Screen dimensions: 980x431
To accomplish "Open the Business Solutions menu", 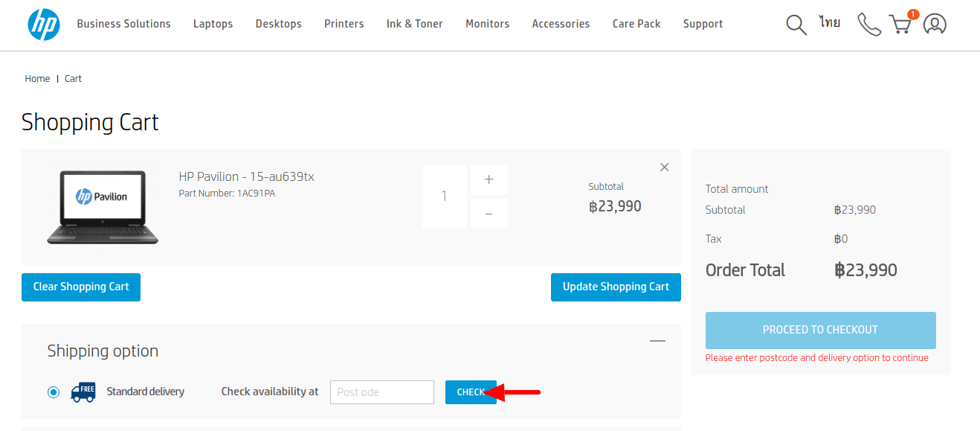I will coord(123,24).
